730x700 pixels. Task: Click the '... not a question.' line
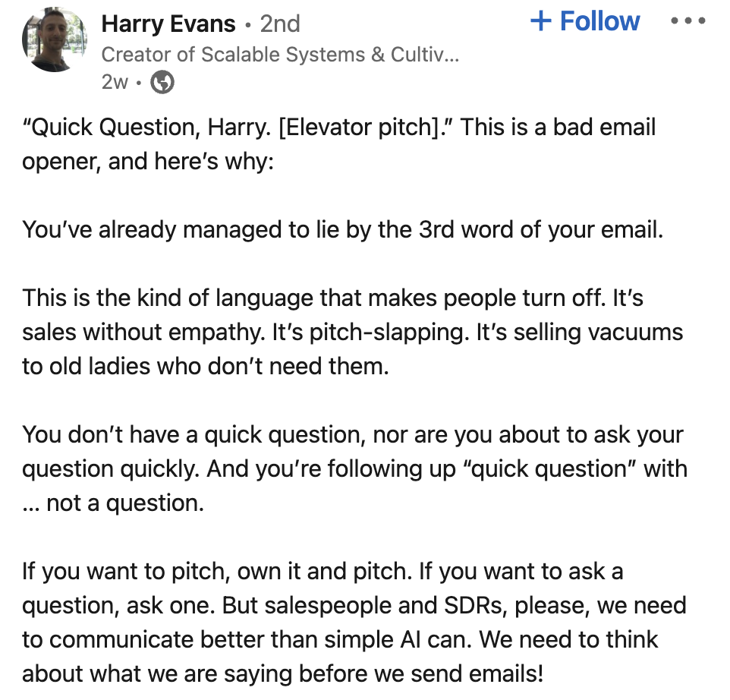coord(113,503)
